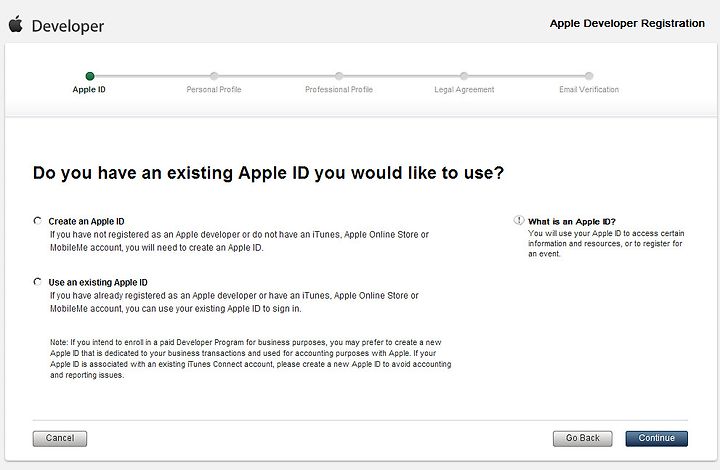720x470 pixels.
Task: Click the Personal Profile step dot
Action: [214, 76]
